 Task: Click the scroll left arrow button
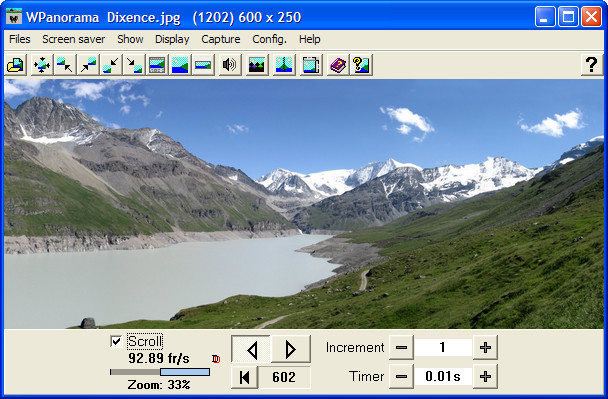251,349
